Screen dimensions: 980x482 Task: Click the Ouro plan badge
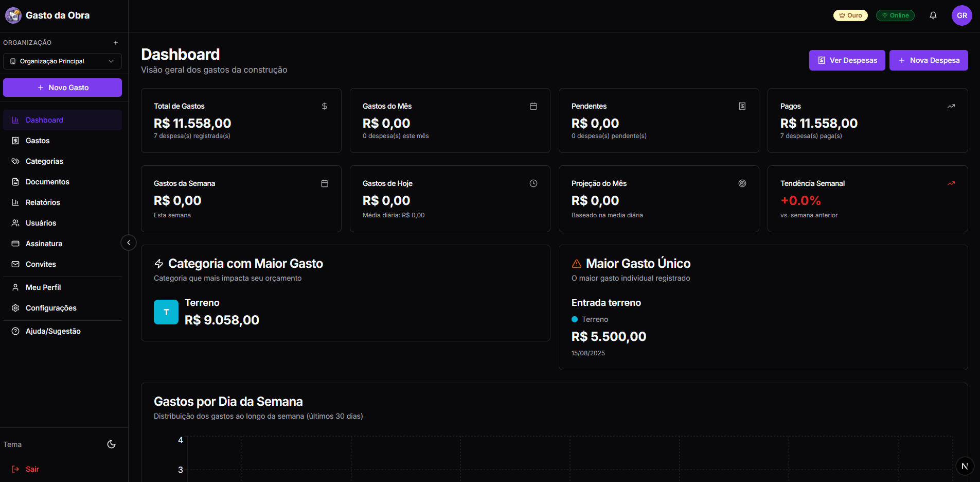tap(850, 15)
